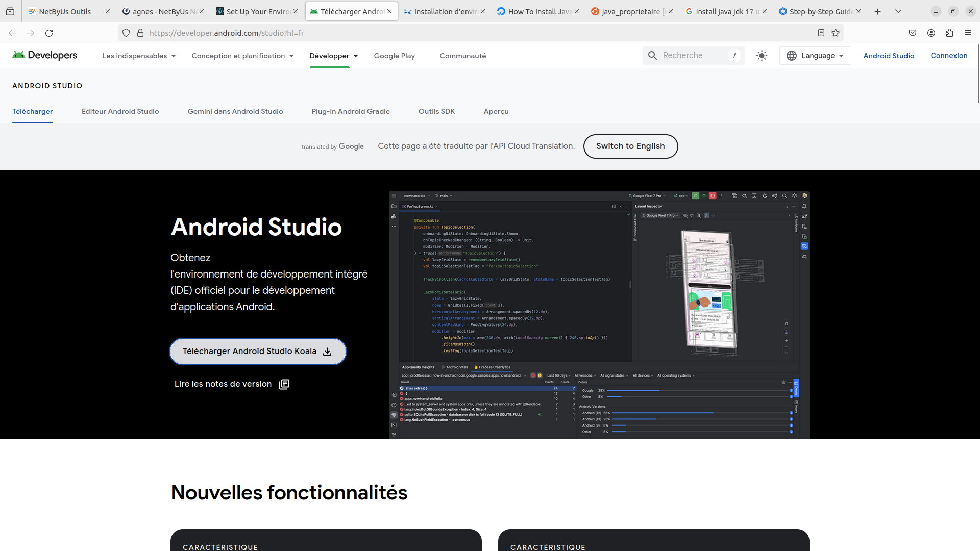Click the Switch to English button

point(630,146)
